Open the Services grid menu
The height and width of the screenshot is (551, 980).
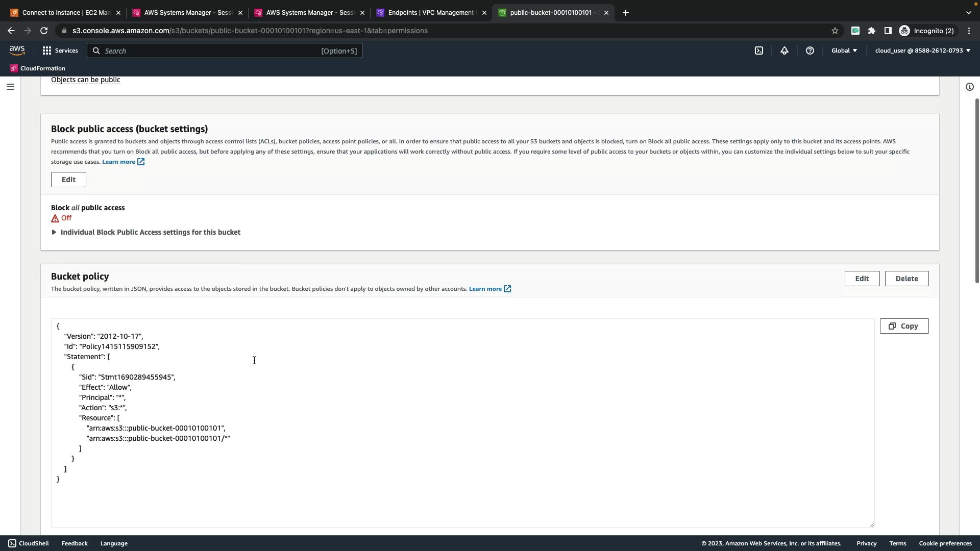click(60, 51)
